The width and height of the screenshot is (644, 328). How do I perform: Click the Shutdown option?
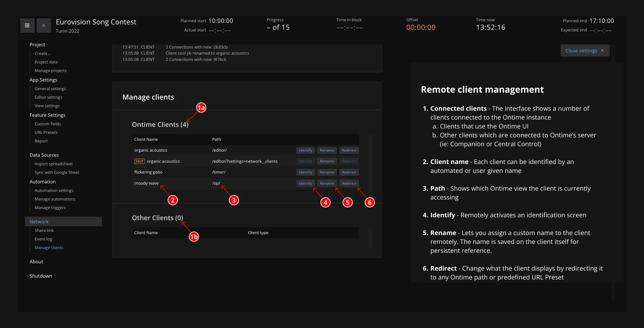(41, 276)
